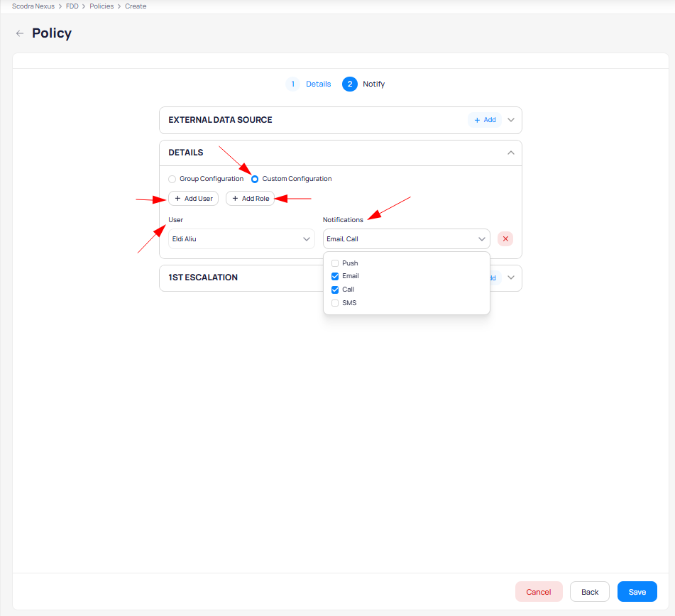Viewport: 675px width, 616px height.
Task: Click the Add User button
Action: pyautogui.click(x=193, y=199)
